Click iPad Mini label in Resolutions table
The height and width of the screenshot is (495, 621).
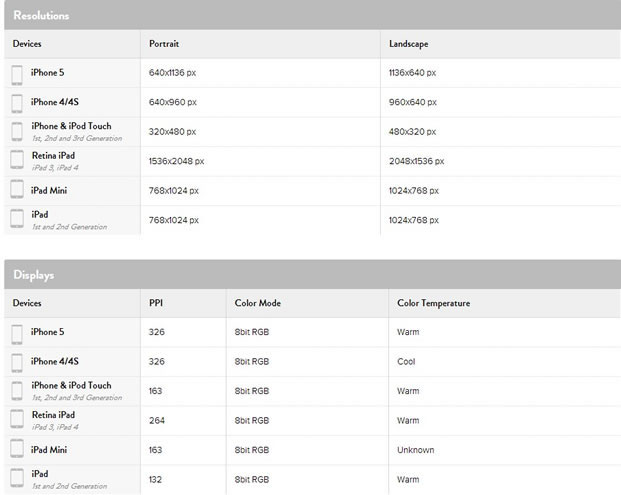(49, 190)
